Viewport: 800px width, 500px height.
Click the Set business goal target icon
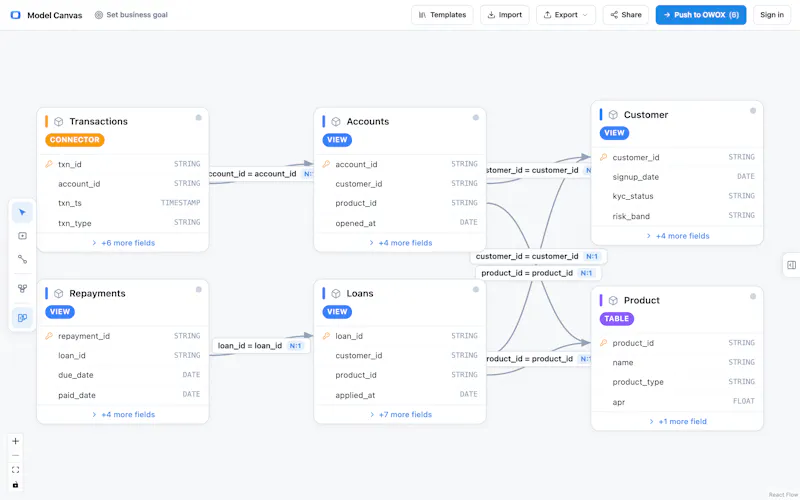[x=98, y=15]
